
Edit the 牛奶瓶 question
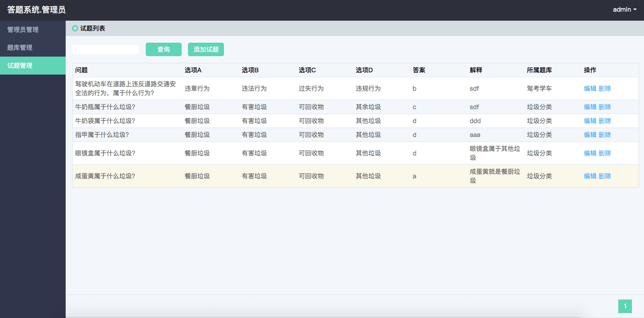tap(590, 107)
